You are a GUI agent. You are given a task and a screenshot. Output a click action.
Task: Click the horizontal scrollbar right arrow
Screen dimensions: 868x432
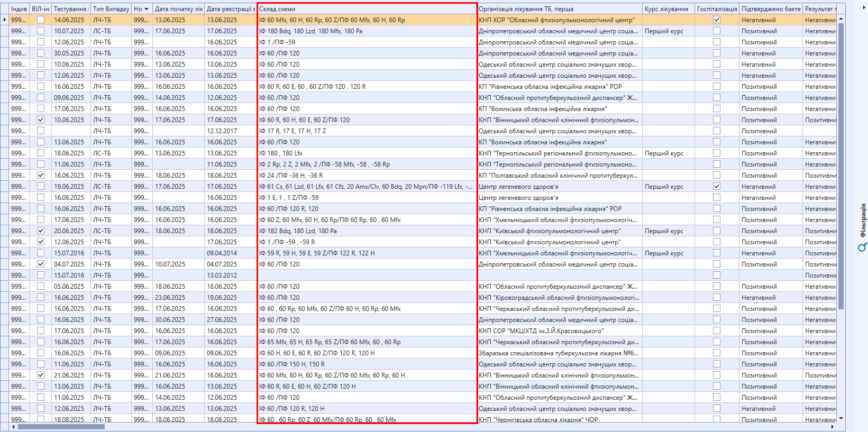coord(833,426)
